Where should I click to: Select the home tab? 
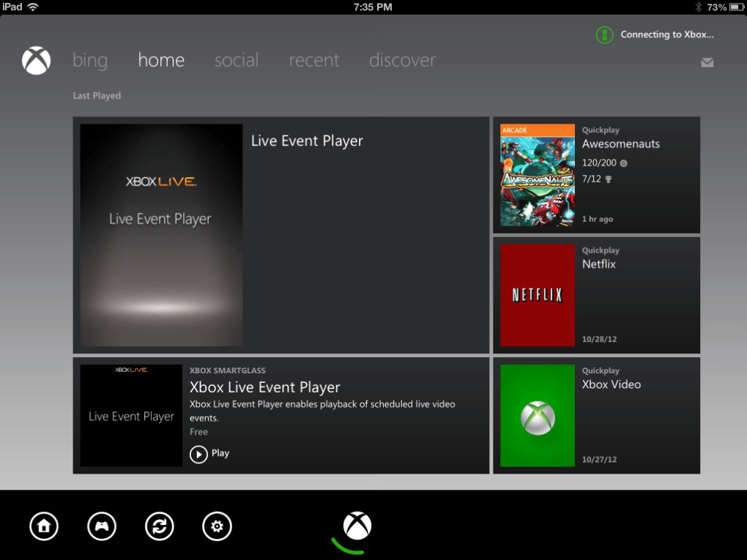tap(161, 60)
